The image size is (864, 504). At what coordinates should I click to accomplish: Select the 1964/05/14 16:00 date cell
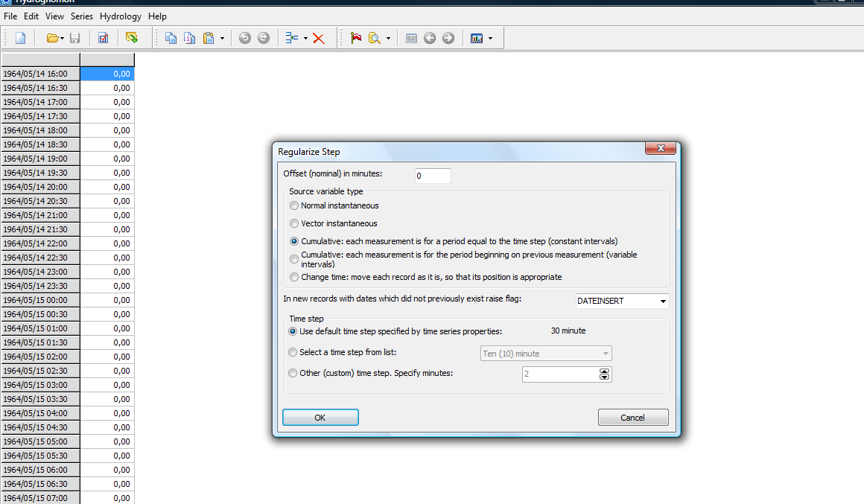[x=41, y=74]
